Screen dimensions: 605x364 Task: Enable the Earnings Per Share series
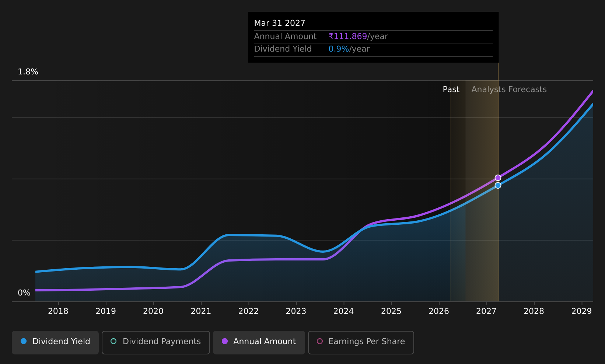click(361, 342)
